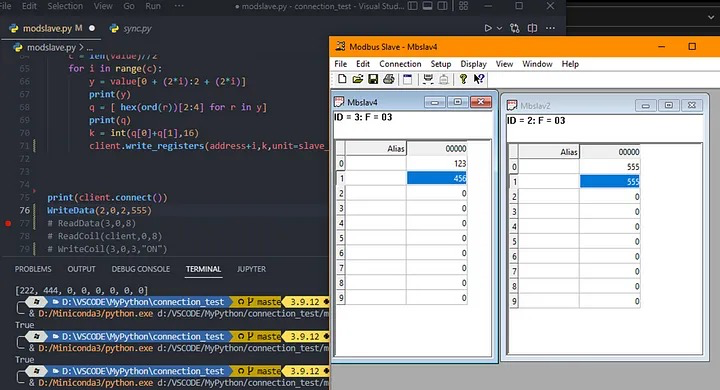Click the Open file folder icon

pos(358,79)
